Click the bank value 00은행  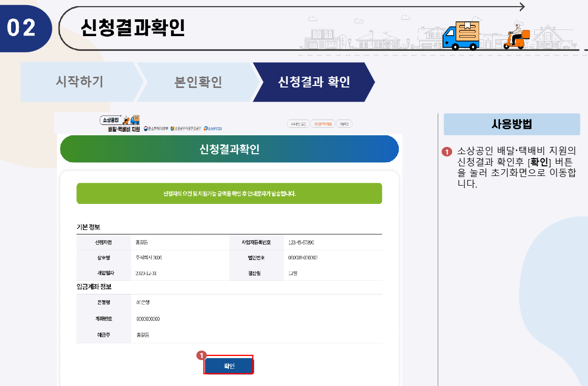143,303
